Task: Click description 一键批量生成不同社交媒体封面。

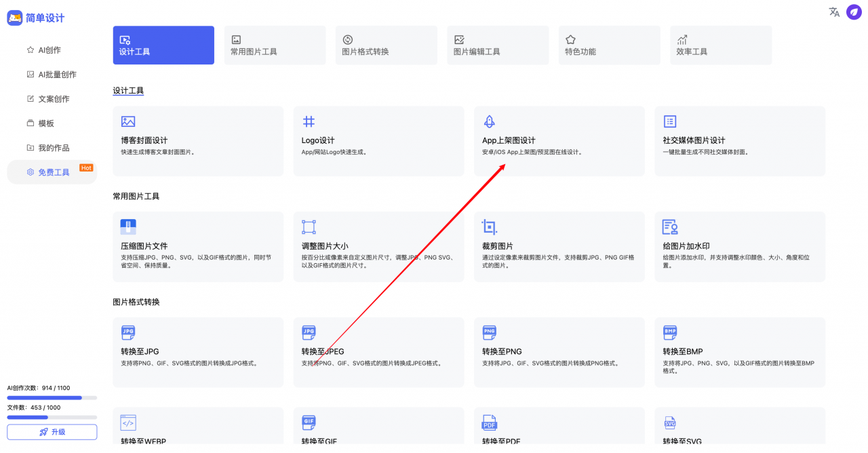Action: [706, 153]
